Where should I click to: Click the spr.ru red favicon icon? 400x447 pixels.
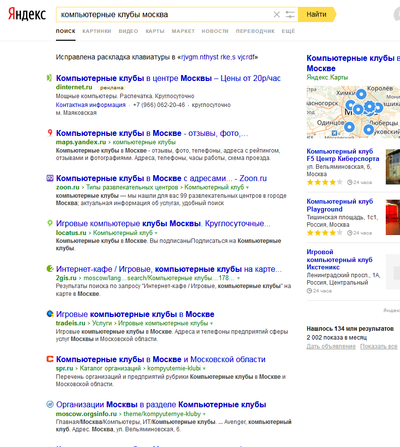coord(50,359)
